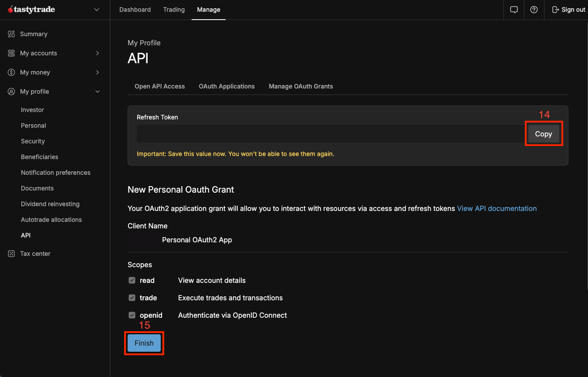Click the Finish button

(144, 343)
